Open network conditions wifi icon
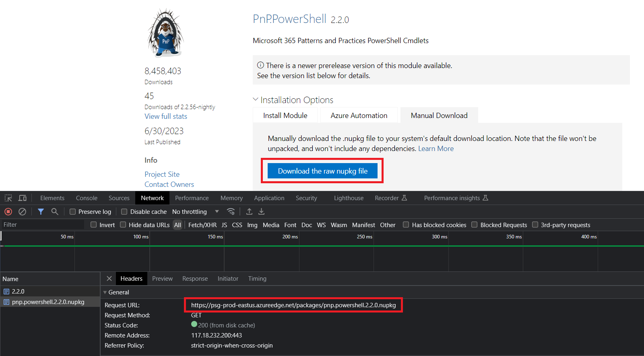 (231, 211)
